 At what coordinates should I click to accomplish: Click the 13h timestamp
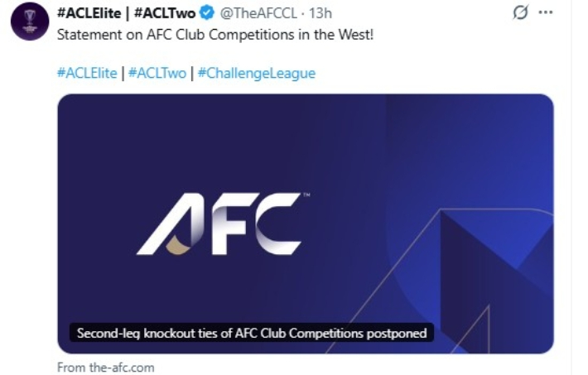(321, 13)
